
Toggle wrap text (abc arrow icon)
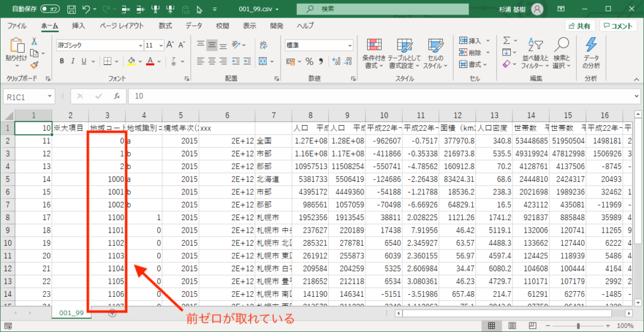point(264,45)
